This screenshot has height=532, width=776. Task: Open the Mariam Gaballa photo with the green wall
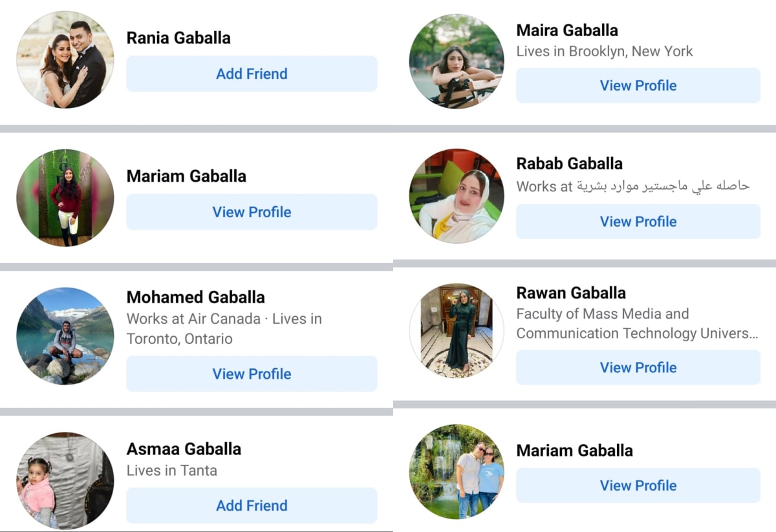point(65,198)
